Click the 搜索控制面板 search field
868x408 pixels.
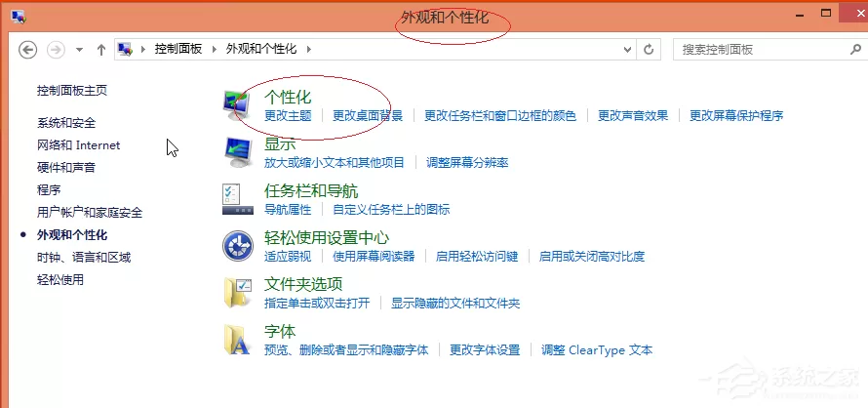(x=761, y=50)
